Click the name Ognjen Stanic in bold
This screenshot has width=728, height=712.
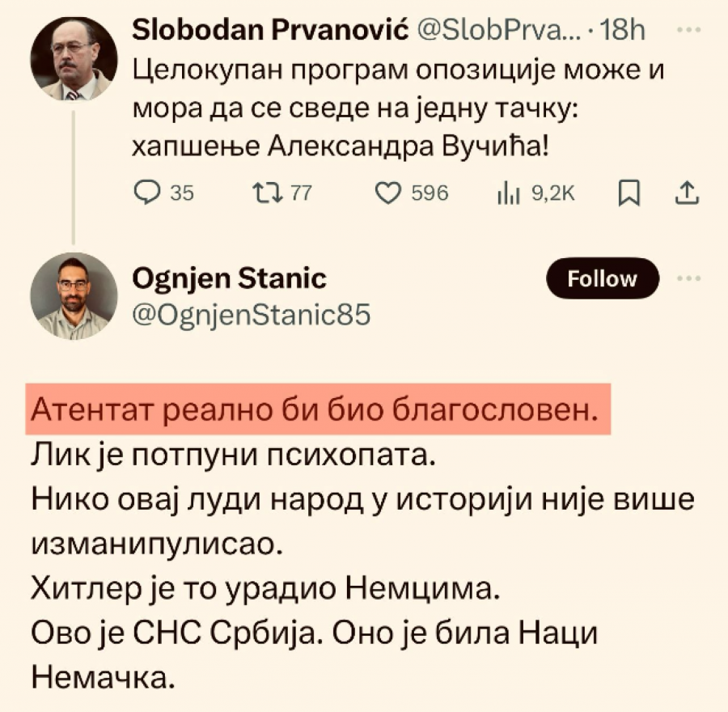tap(228, 278)
